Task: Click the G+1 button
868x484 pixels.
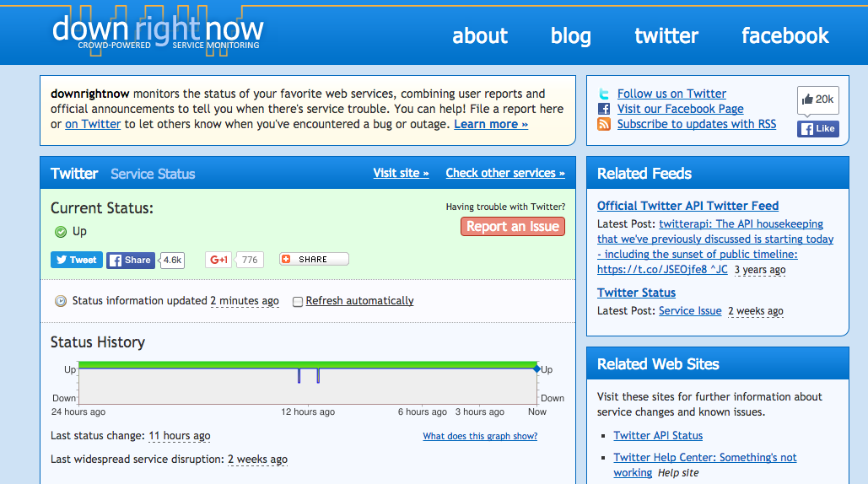Action: [218, 260]
